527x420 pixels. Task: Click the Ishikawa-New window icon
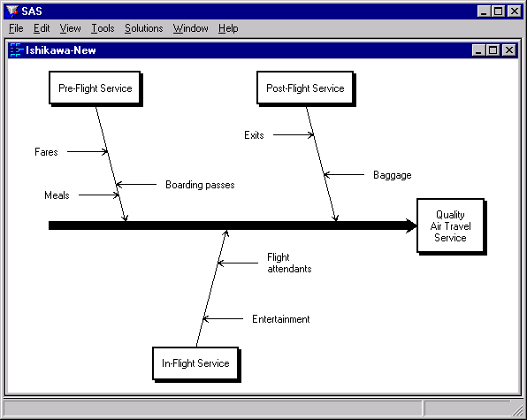(16, 50)
